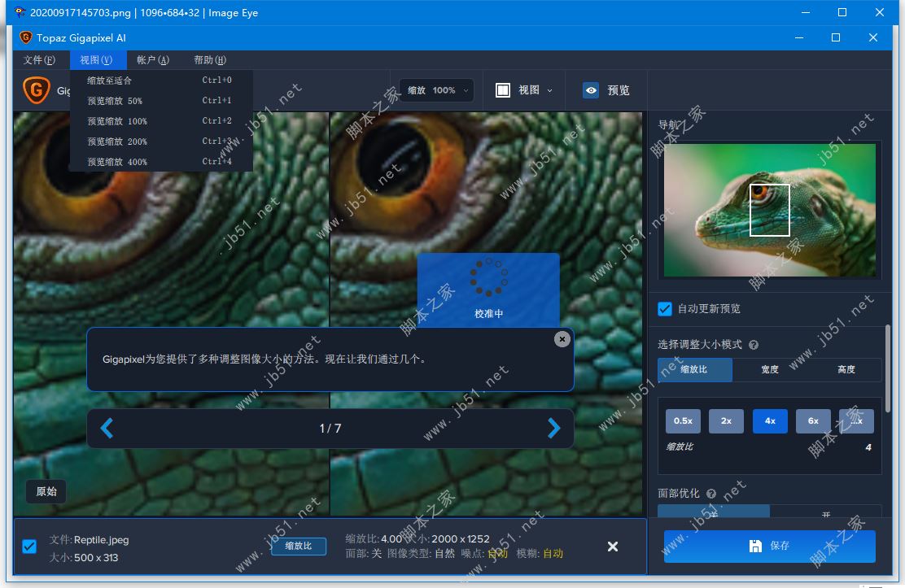Maximize the Topaz Gigapixel AI window

tap(835, 37)
